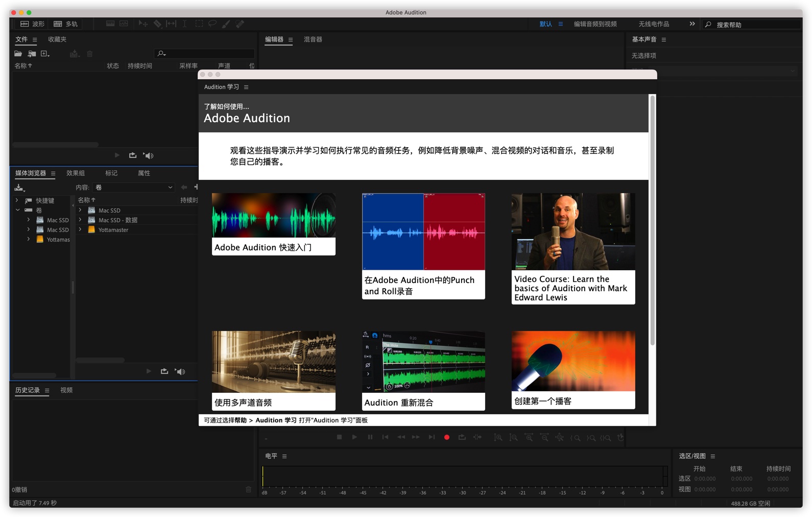This screenshot has width=812, height=517.
Task: Click the 搜索帮助 search help field
Action: tap(756, 25)
